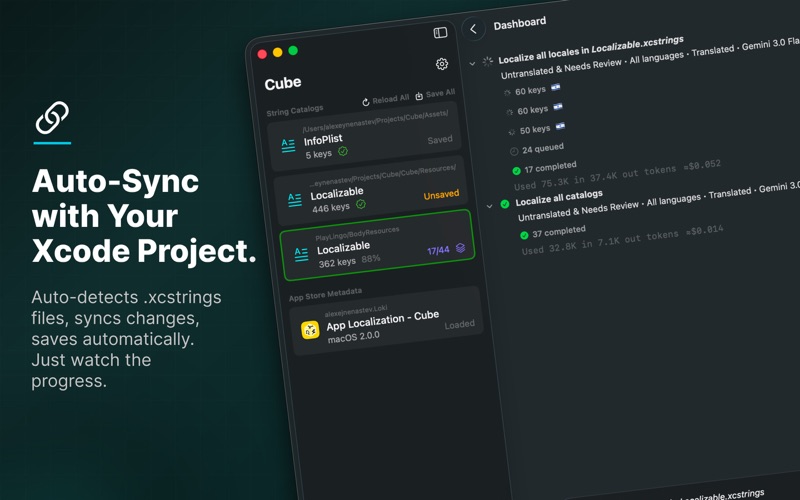Go back with the chevron button
Screen dimensions: 800x500
pyautogui.click(x=473, y=29)
